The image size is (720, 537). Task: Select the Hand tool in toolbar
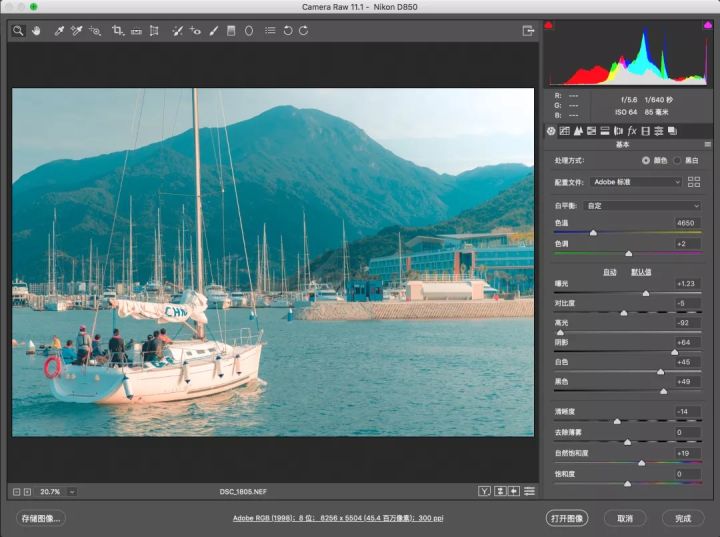click(x=36, y=31)
